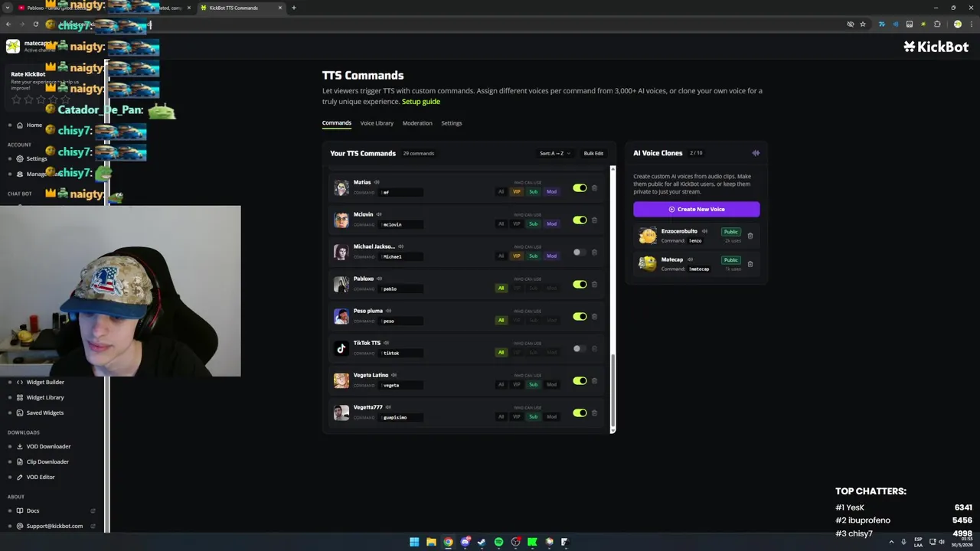Toggle Public status for Enzocerobulto
This screenshot has width=980, height=551.
coord(731,231)
